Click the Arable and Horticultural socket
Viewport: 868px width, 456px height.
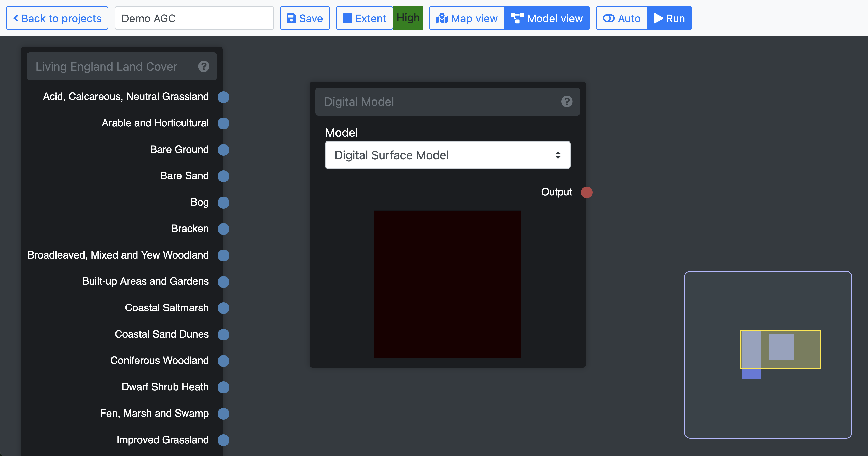click(223, 123)
